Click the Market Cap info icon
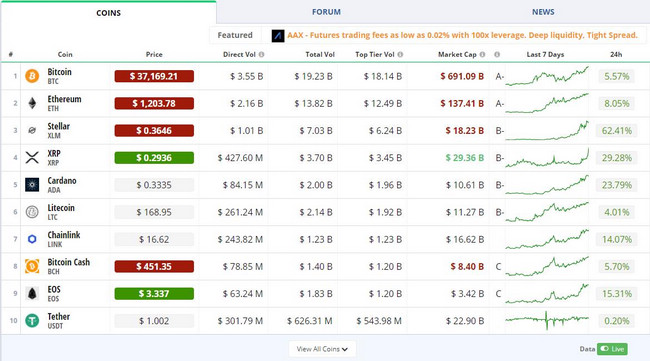Screen dimensions: 650x361 (482, 54)
